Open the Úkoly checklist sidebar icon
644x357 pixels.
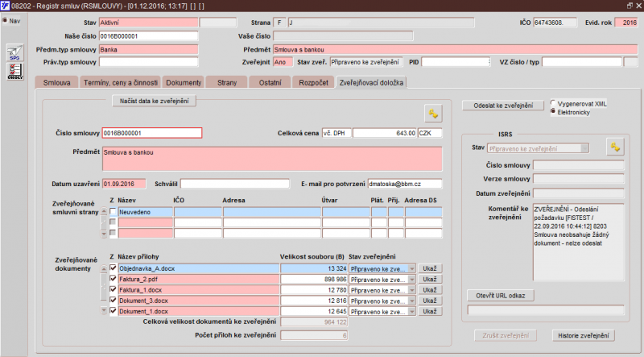click(x=15, y=71)
